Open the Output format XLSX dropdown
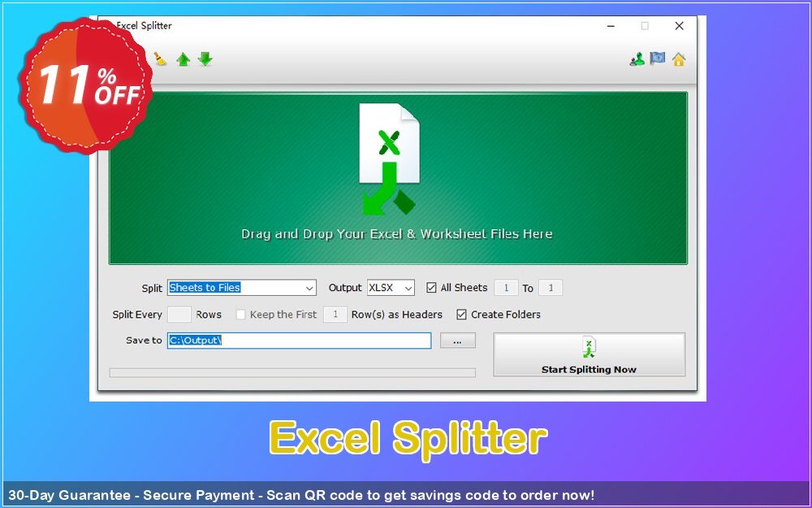 pyautogui.click(x=391, y=288)
